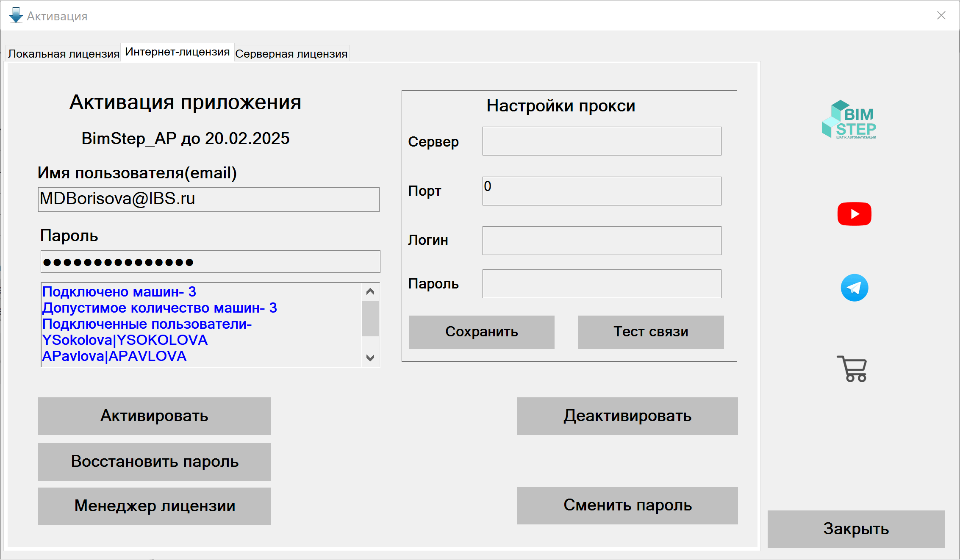960x560 pixels.
Task: Select the Интернет-лицензия tab
Action: click(178, 52)
